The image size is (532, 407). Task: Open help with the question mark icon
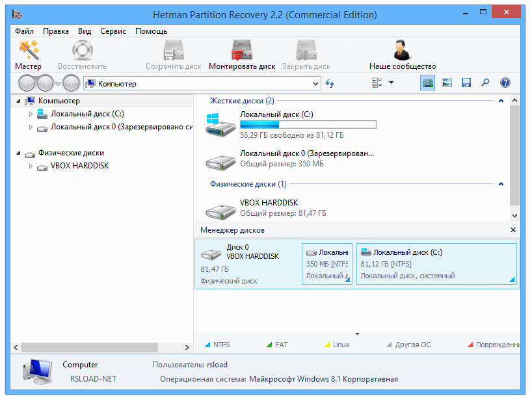[505, 83]
